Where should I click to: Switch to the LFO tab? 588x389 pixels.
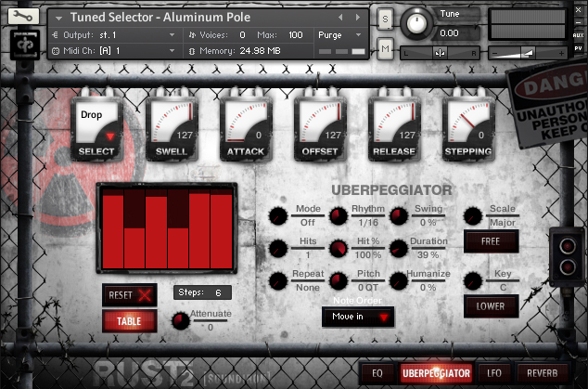tap(494, 373)
